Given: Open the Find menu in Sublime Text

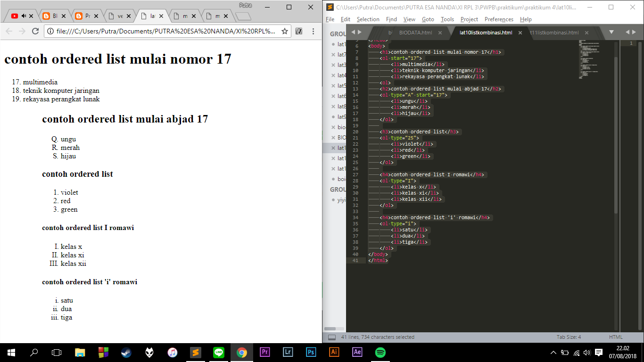Looking at the screenshot, I should [391, 19].
